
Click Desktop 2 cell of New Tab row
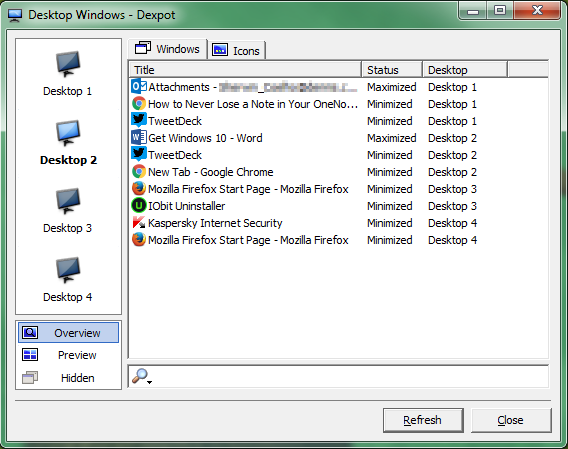(x=452, y=172)
